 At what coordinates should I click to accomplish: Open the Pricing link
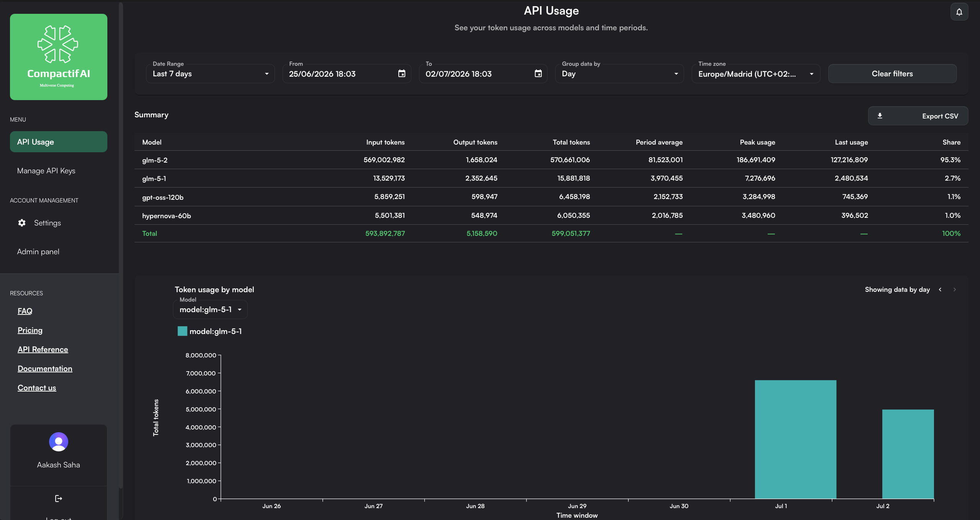click(x=30, y=330)
